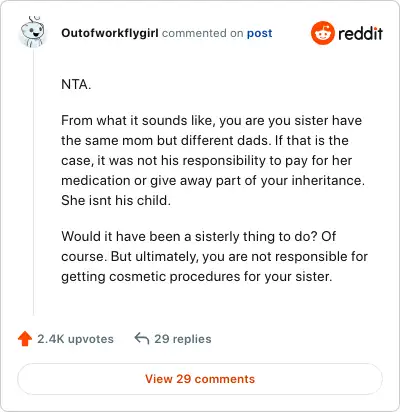Click the line ending with "your inheritance."
The image size is (400, 412).
coord(213,181)
